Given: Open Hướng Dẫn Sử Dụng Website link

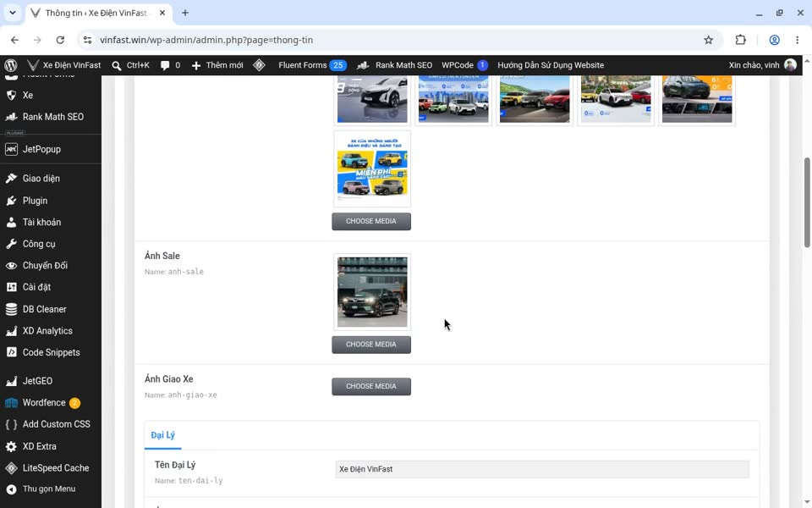Looking at the screenshot, I should 551,65.
